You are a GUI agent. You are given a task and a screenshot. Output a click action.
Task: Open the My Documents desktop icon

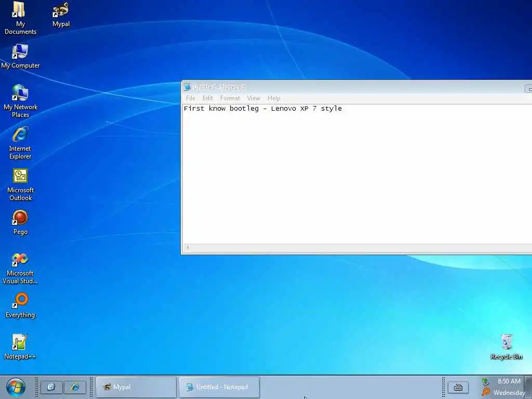20,18
